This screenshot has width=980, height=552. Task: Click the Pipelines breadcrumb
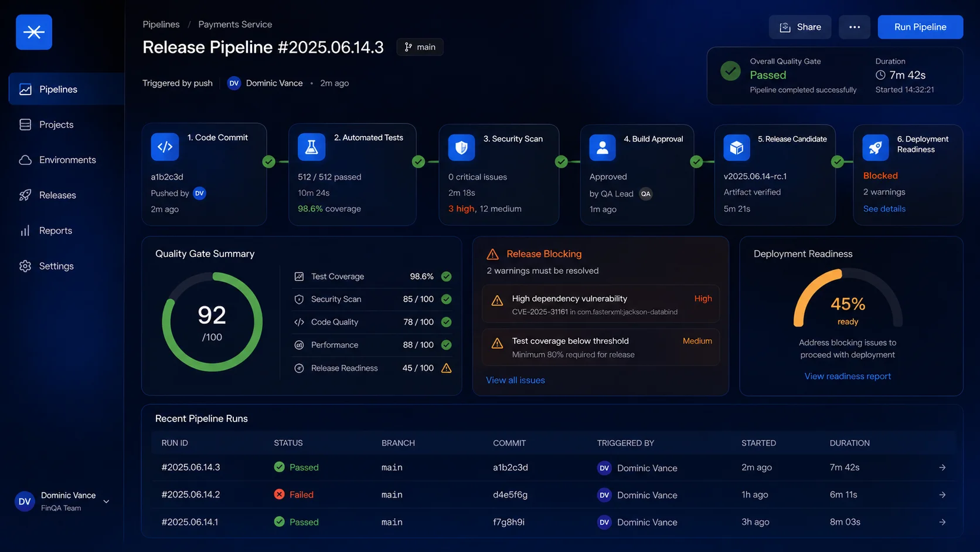(161, 24)
